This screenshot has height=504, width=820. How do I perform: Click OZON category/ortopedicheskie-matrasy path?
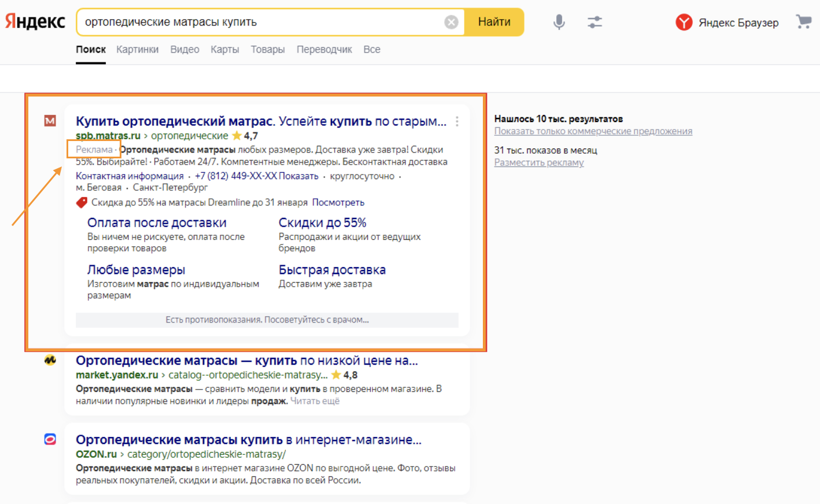tap(206, 454)
